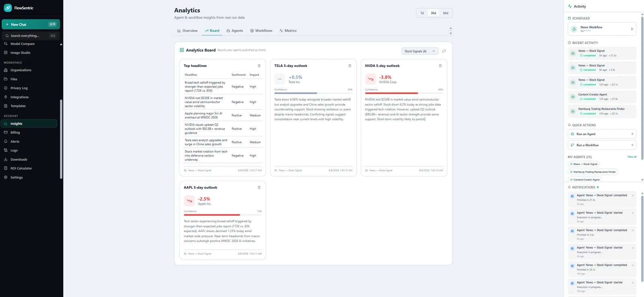Dismiss the completed notification finished in 3.3s
Viewport: 644px width, 297px height.
coord(633,231)
